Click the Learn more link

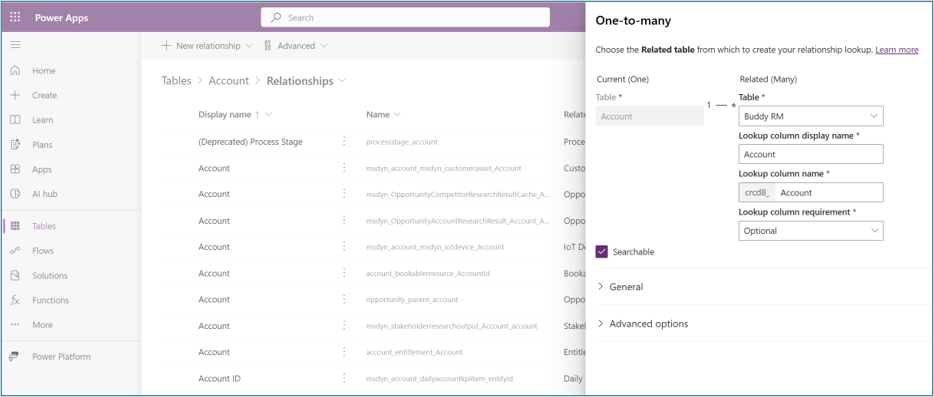(896, 50)
